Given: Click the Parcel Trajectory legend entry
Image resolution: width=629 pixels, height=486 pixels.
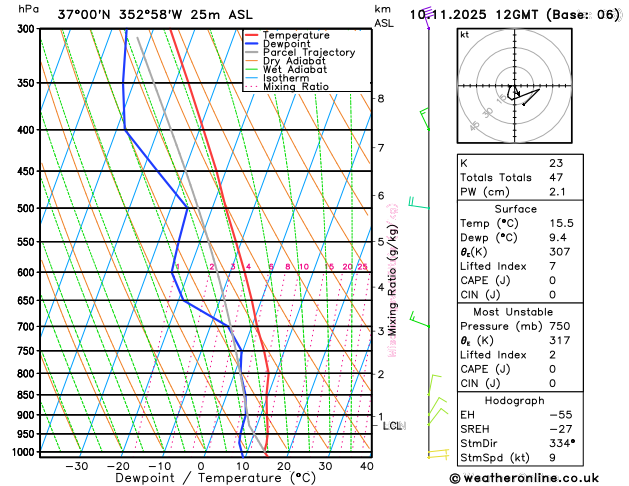Looking at the screenshot, I should point(300,53).
